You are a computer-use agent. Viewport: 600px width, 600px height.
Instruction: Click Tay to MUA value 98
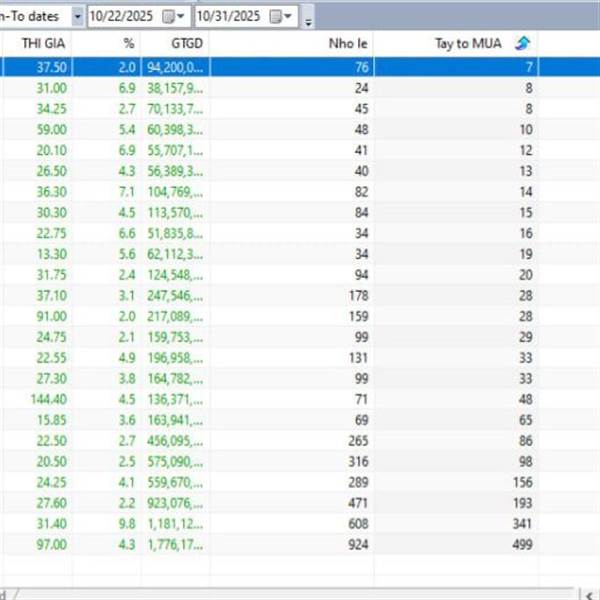526,461
